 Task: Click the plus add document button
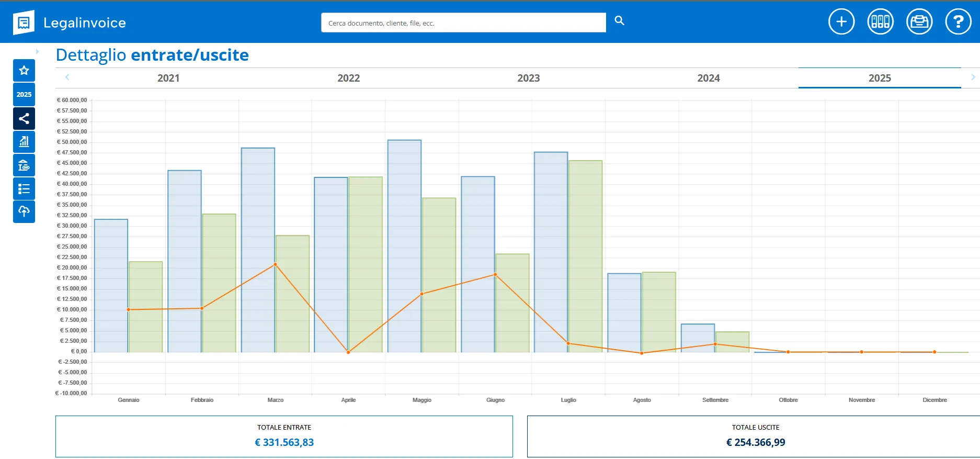[x=841, y=22]
